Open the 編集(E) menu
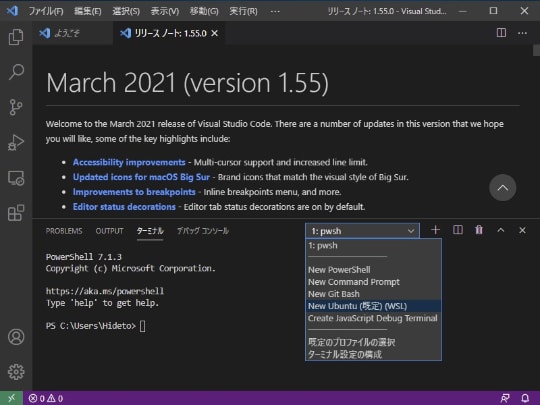The height and width of the screenshot is (405, 540). (88, 11)
